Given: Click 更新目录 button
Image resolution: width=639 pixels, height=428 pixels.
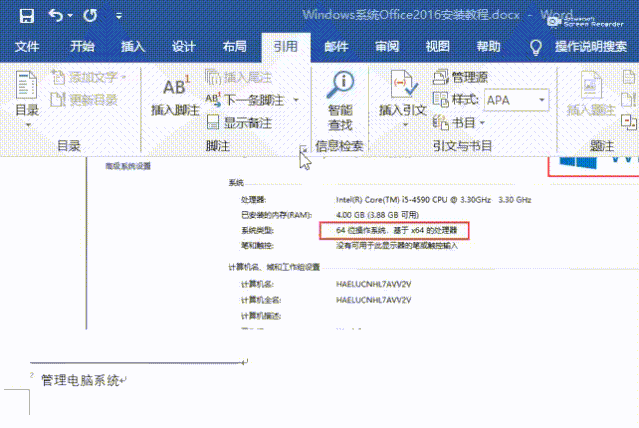Looking at the screenshot, I should click(x=84, y=99).
